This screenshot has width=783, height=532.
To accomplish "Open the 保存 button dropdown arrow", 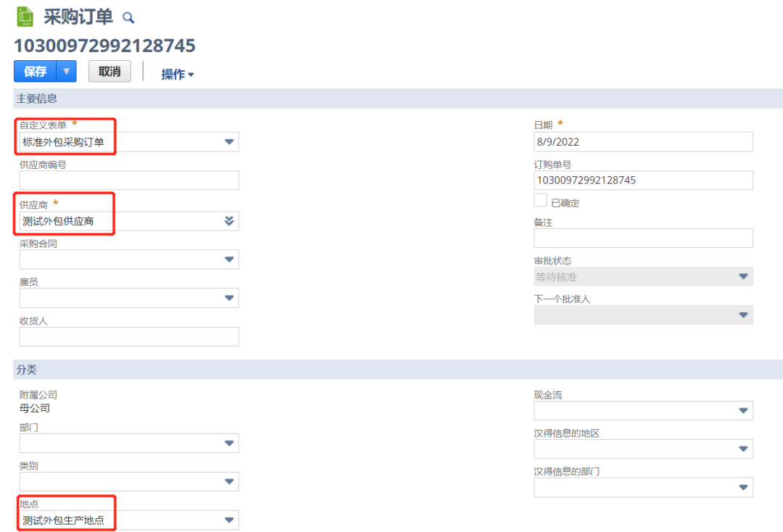I will 67,71.
